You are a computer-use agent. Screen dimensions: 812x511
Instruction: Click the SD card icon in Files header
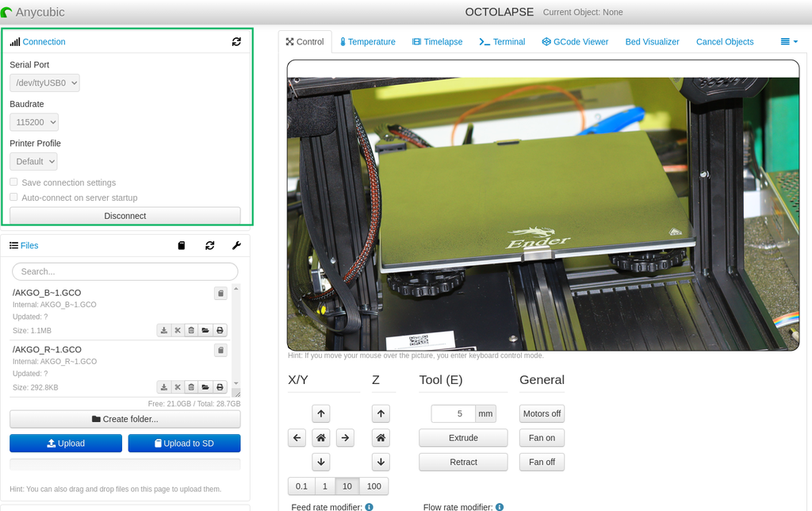click(x=182, y=245)
